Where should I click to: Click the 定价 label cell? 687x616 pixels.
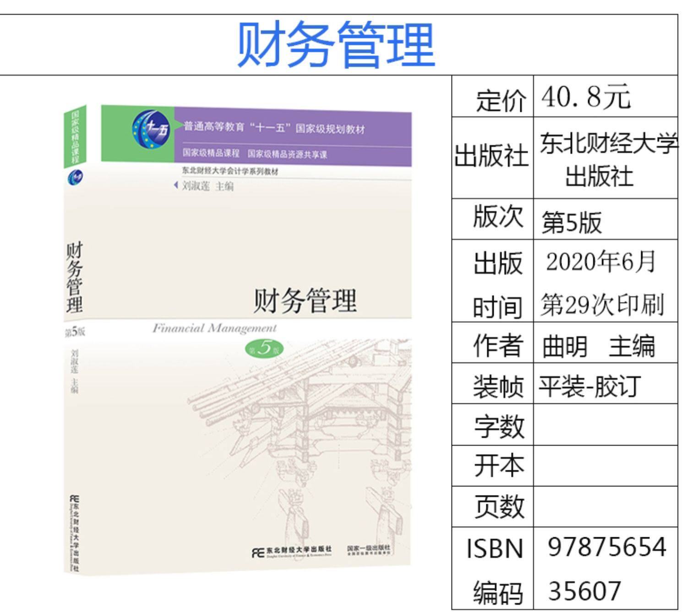[493, 97]
